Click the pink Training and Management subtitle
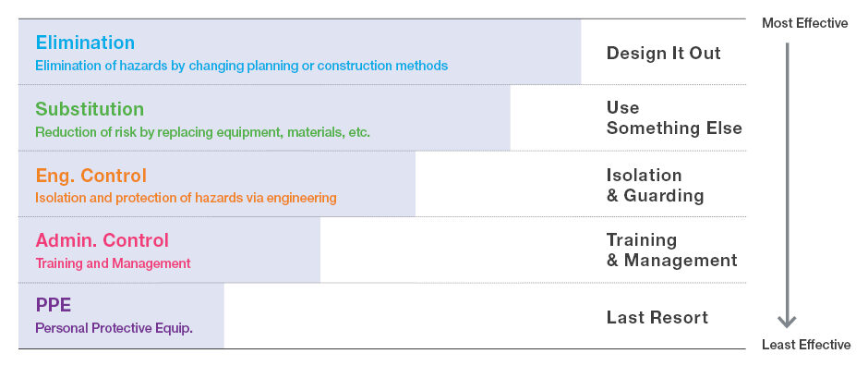Viewport: 868px width, 366px height. click(x=113, y=263)
